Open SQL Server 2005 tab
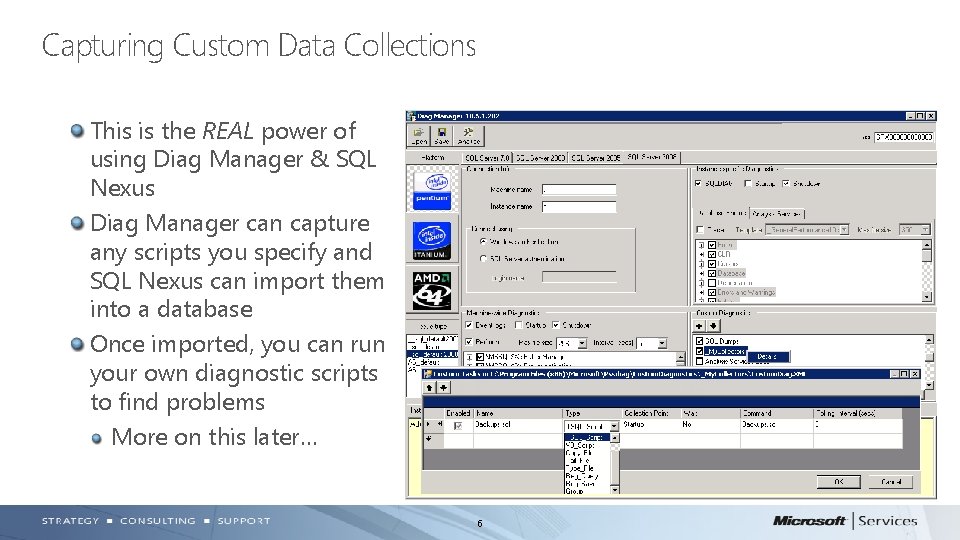This screenshot has height=540, width=960. click(596, 157)
